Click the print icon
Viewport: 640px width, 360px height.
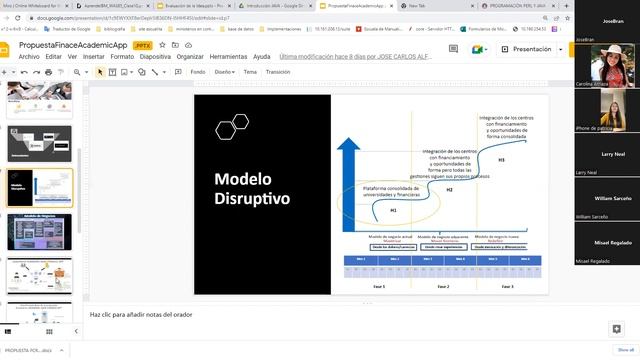(x=49, y=72)
